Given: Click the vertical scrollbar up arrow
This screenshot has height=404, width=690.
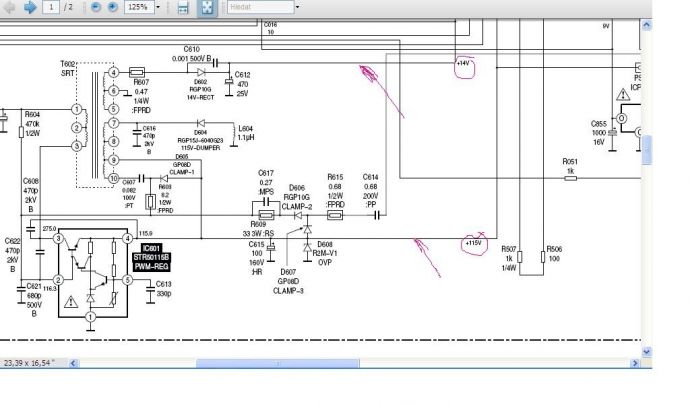Looking at the screenshot, I should (x=646, y=25).
